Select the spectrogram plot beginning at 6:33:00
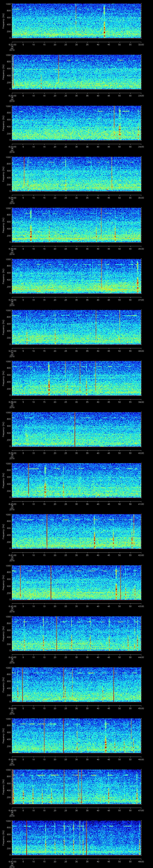153x868 pixels. click(76, 123)
